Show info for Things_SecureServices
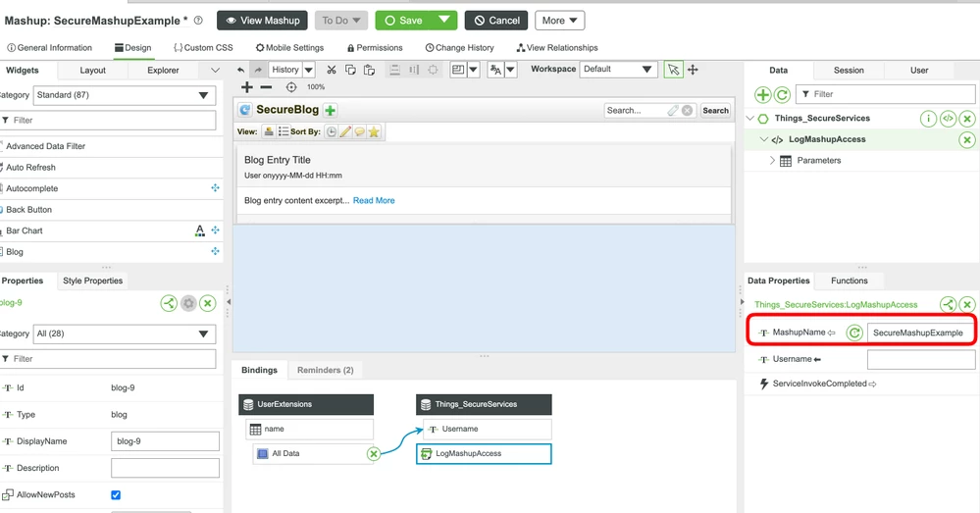Image resolution: width=980 pixels, height=513 pixels. point(928,119)
